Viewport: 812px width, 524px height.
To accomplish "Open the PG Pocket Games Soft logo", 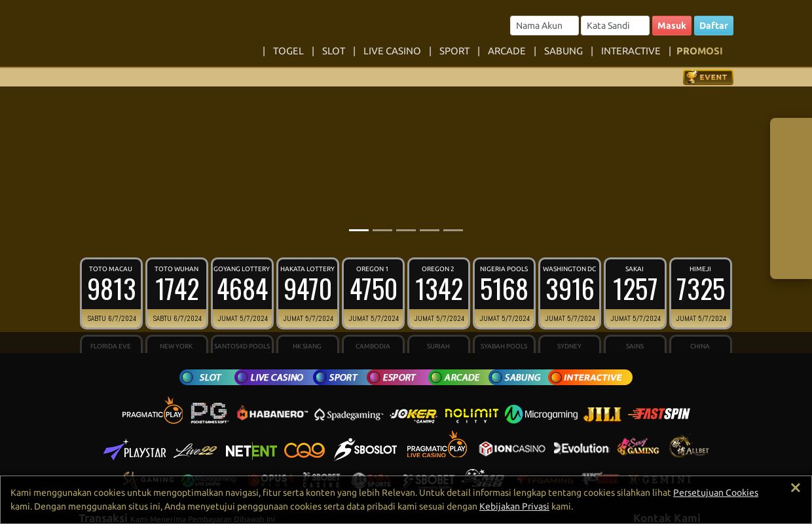I will [210, 413].
